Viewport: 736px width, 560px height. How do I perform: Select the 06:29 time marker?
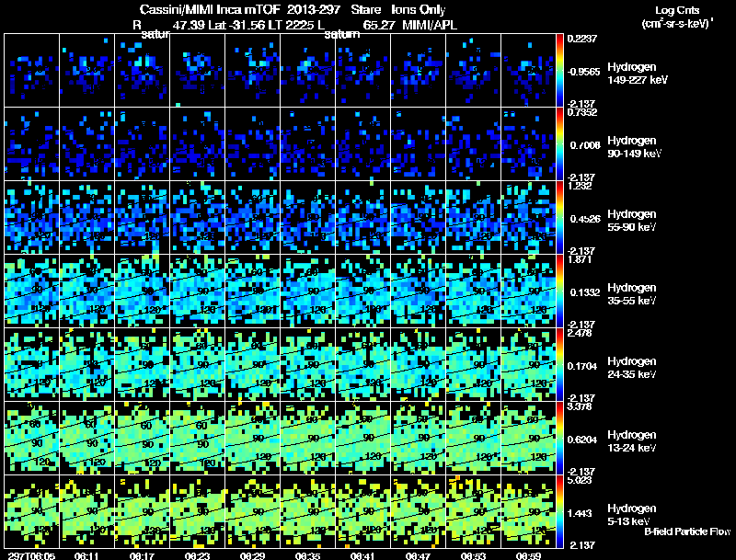tap(253, 554)
